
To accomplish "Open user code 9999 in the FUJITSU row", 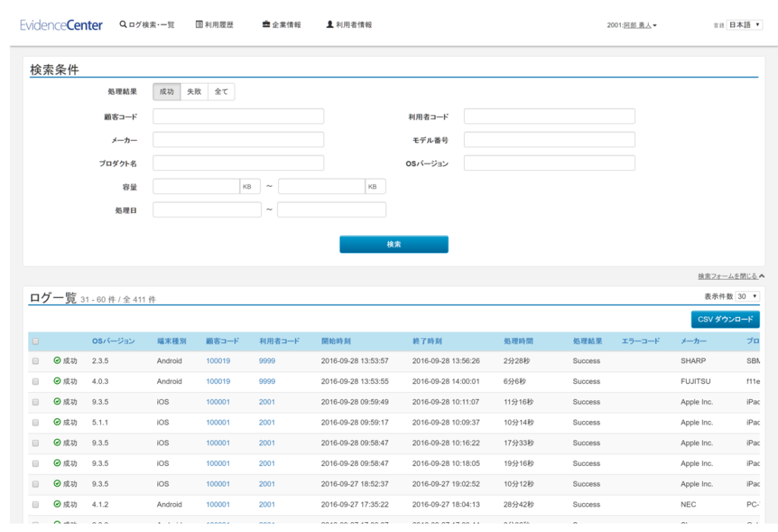I will 267,381.
